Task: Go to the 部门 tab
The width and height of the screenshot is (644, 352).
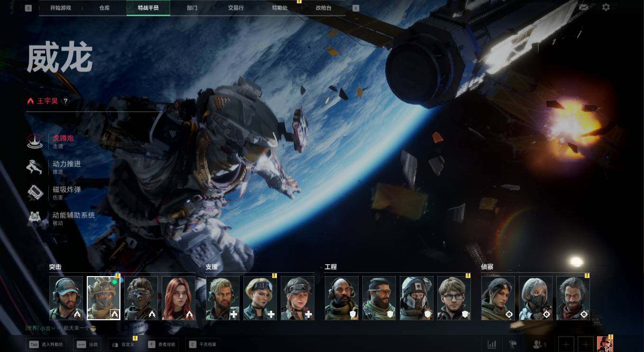Action: click(192, 8)
